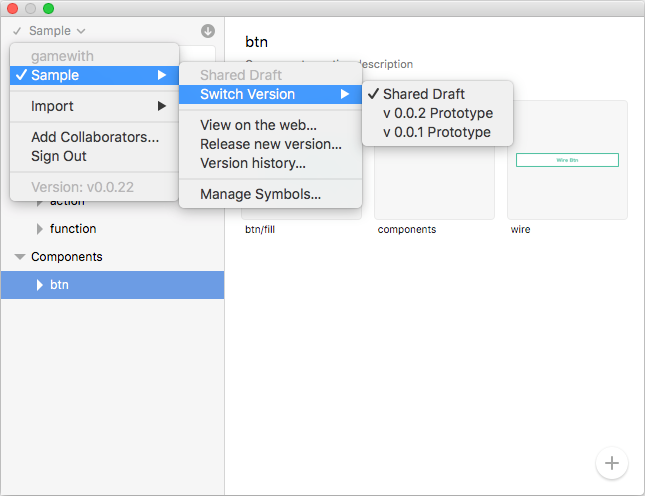645x496 pixels.
Task: Open the Import submenu
Action: pyautogui.click(x=94, y=106)
